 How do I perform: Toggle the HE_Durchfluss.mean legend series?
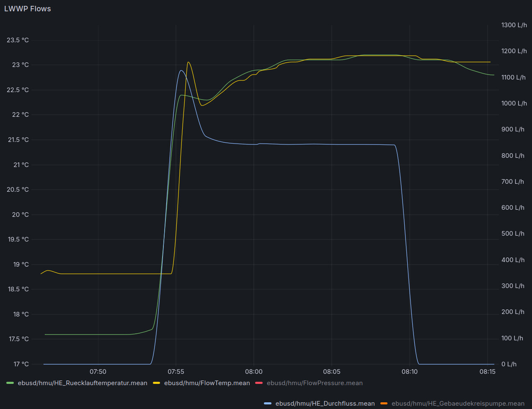tap(325, 404)
